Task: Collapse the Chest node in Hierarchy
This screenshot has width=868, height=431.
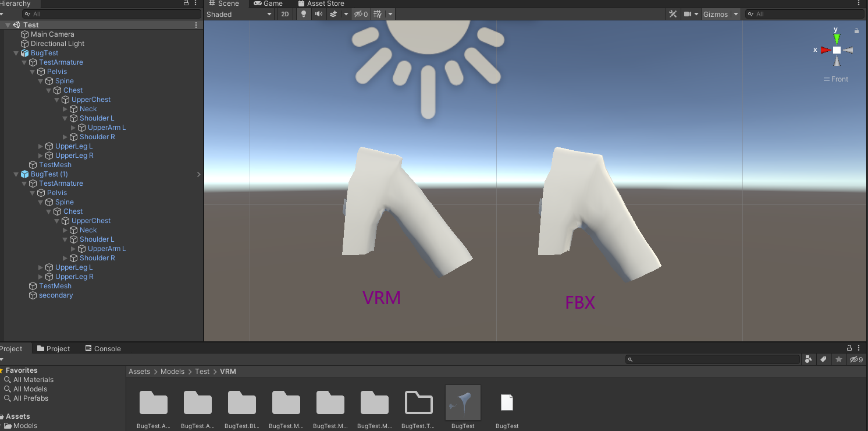Action: click(x=49, y=90)
